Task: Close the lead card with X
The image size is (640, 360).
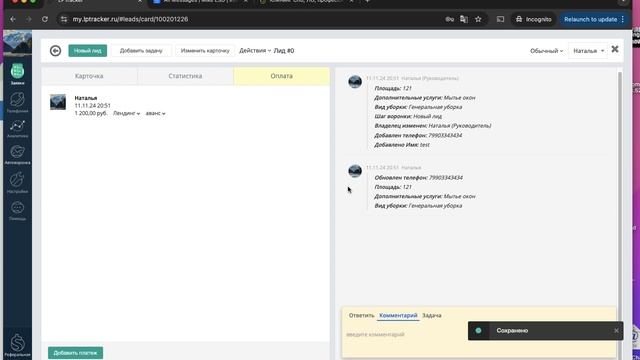Action: (x=615, y=49)
